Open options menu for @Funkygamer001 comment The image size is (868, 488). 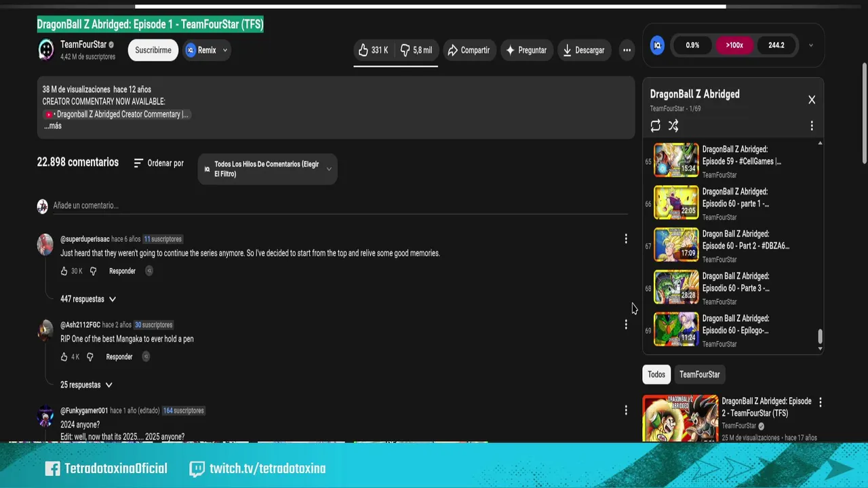[x=626, y=410]
